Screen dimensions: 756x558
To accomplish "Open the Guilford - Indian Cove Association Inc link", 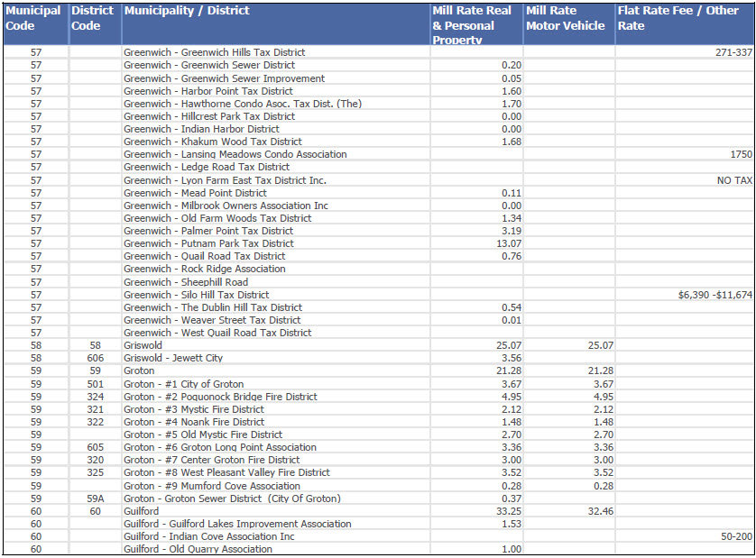I will (209, 536).
